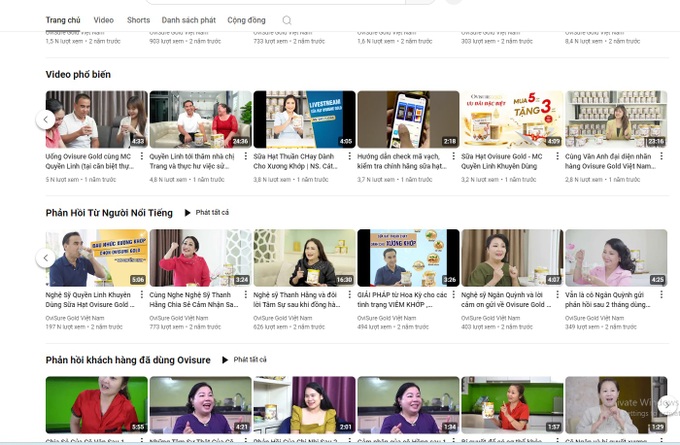Click the 626 lượt xem • 2 năm trước text

click(289, 327)
